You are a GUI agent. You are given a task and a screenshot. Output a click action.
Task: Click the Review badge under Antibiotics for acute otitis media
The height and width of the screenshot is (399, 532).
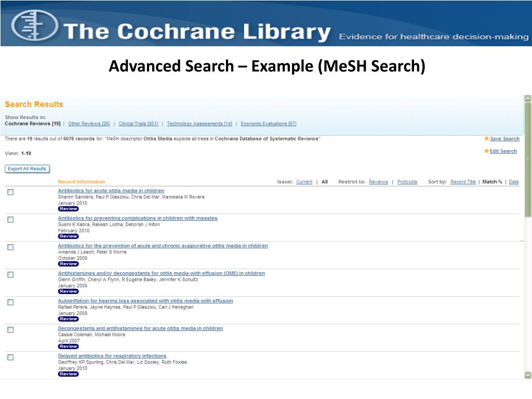pos(68,209)
